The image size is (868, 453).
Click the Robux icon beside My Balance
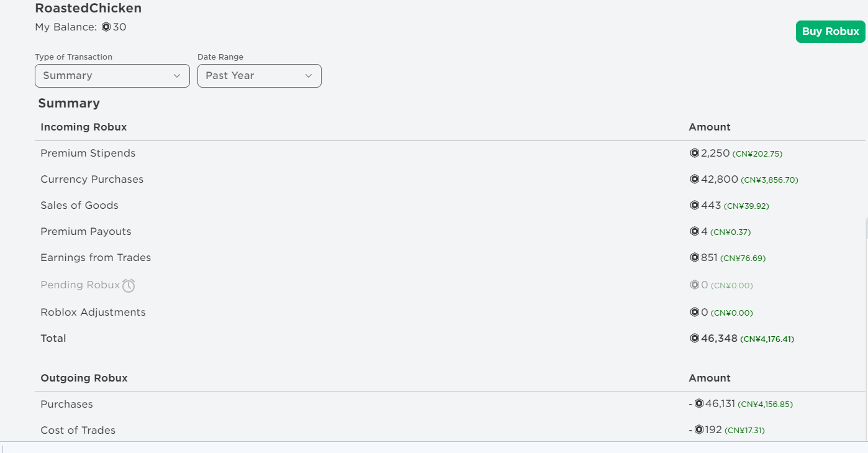click(x=106, y=27)
